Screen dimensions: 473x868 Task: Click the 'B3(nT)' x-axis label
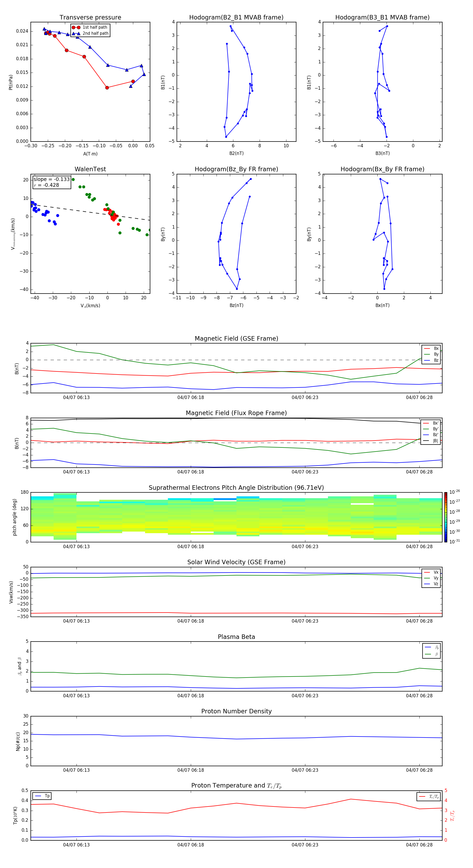tap(382, 153)
